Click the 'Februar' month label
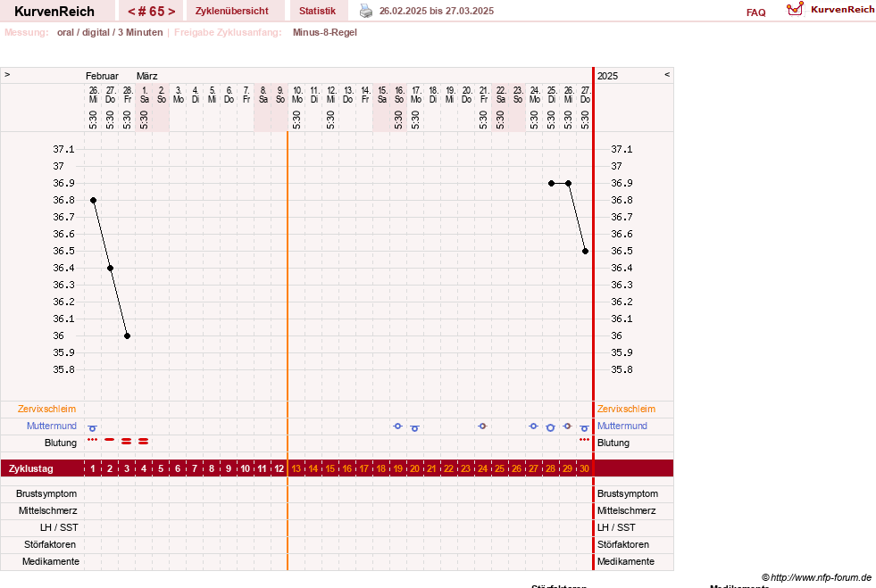This screenshot has height=588, width=876. click(x=102, y=76)
